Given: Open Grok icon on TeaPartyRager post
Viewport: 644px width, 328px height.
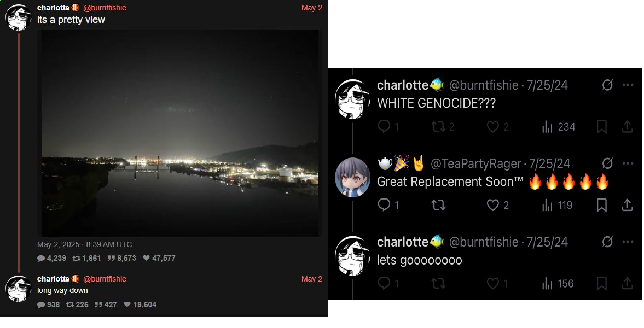Looking at the screenshot, I should click(607, 163).
